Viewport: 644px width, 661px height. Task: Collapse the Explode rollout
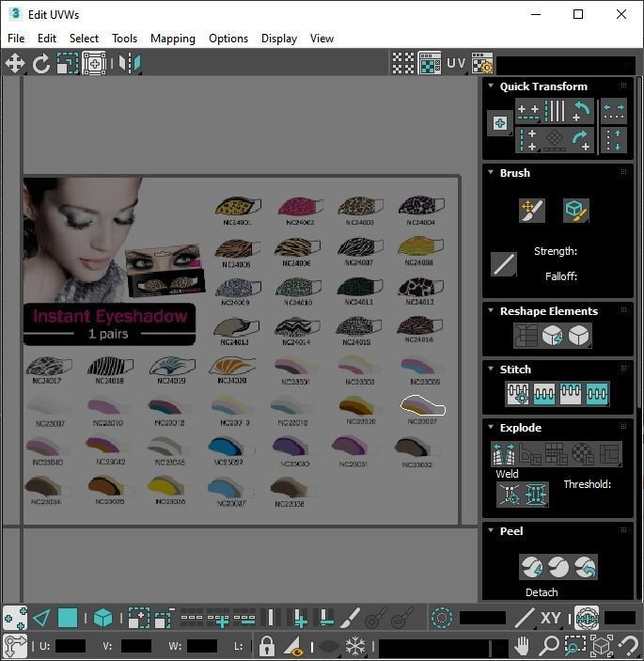click(x=491, y=427)
